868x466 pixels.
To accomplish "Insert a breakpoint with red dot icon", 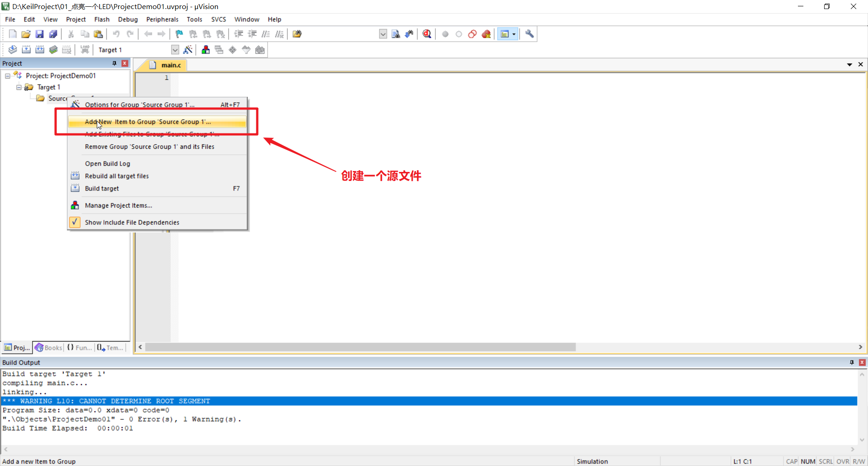I will click(445, 34).
